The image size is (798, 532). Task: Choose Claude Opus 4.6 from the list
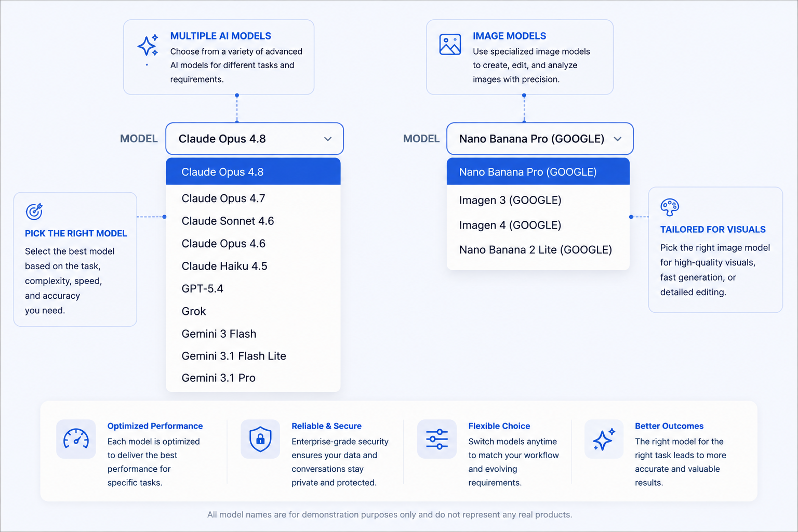[253, 244]
